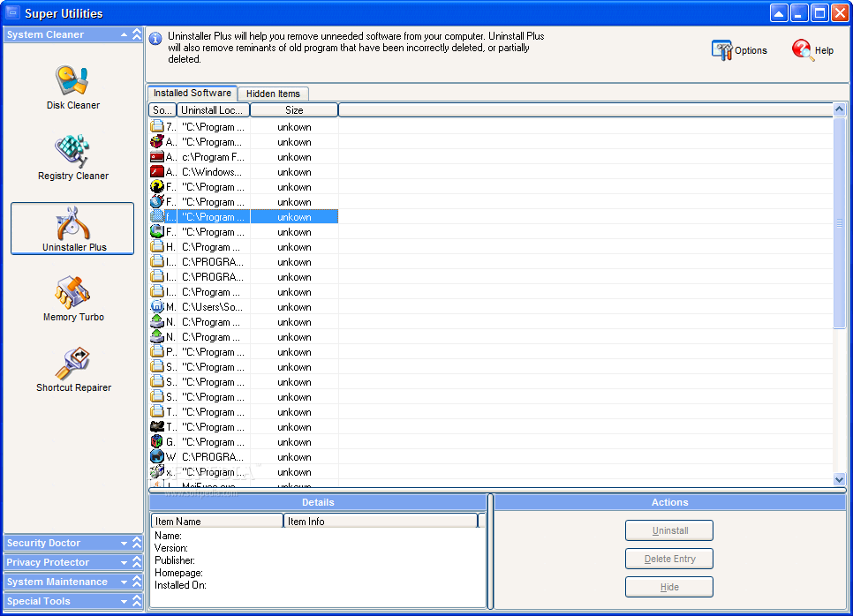The height and width of the screenshot is (616, 853).
Task: Click the Uninstall button
Action: [x=669, y=530]
